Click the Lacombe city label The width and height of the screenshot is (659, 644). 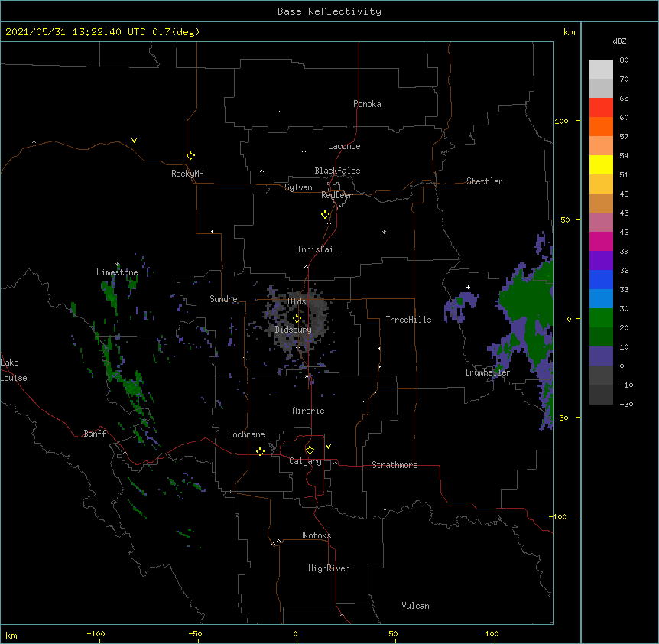click(x=344, y=146)
